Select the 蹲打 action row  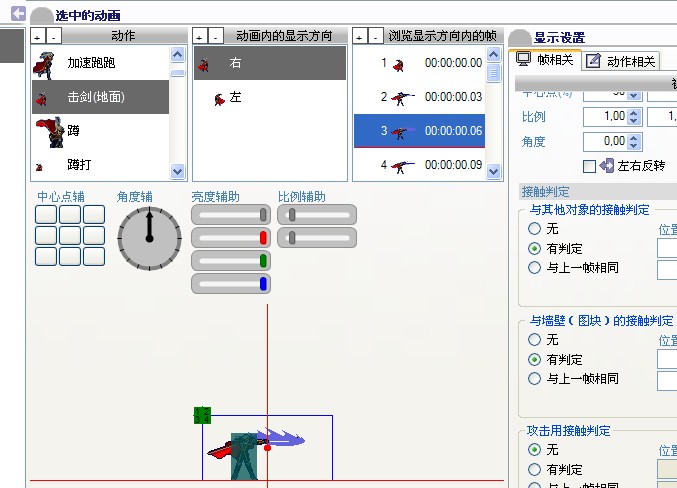[x=101, y=165]
